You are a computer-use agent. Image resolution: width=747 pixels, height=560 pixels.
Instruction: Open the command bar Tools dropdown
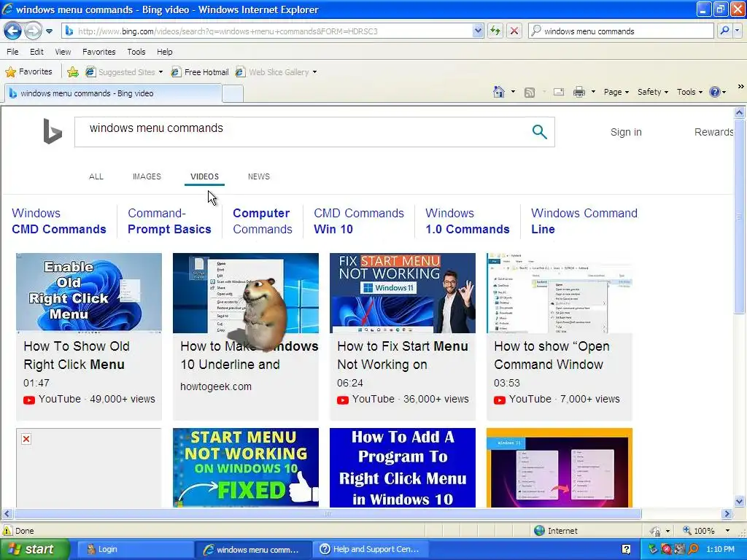point(689,93)
